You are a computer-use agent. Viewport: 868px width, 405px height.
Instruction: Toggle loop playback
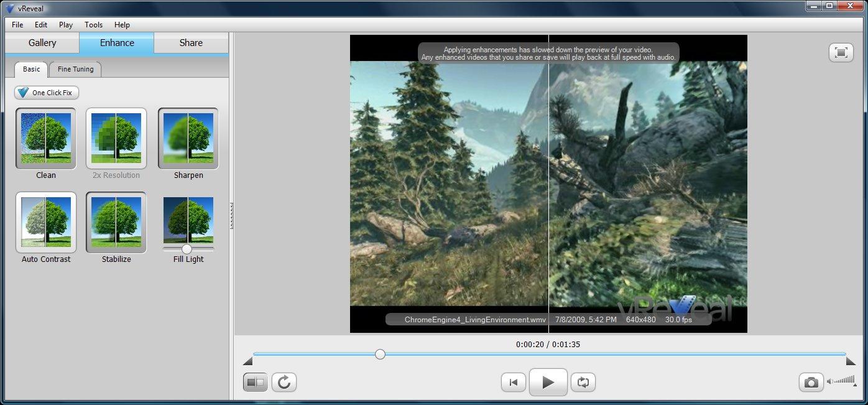click(x=583, y=382)
